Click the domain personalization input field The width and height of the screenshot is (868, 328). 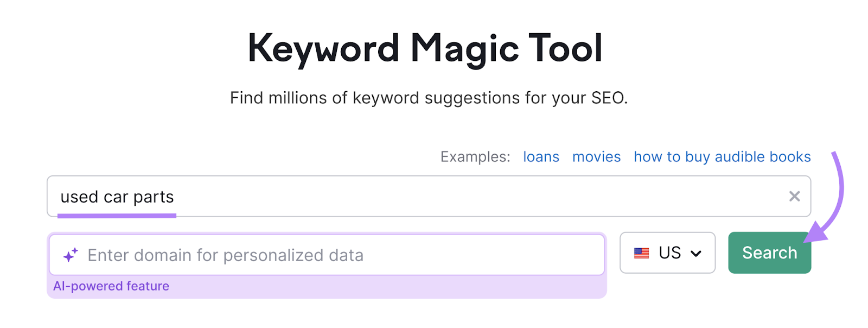click(x=325, y=254)
